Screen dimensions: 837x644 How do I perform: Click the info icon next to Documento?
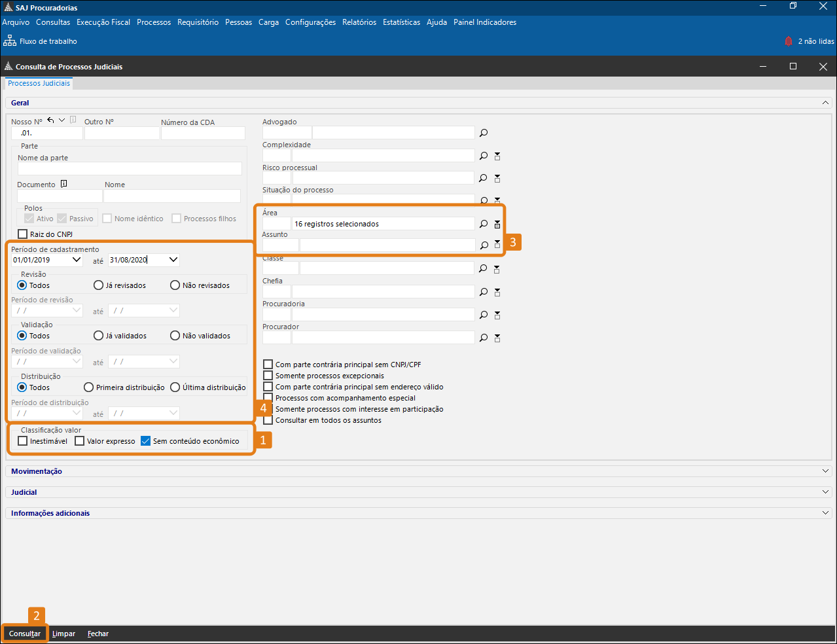(64, 184)
